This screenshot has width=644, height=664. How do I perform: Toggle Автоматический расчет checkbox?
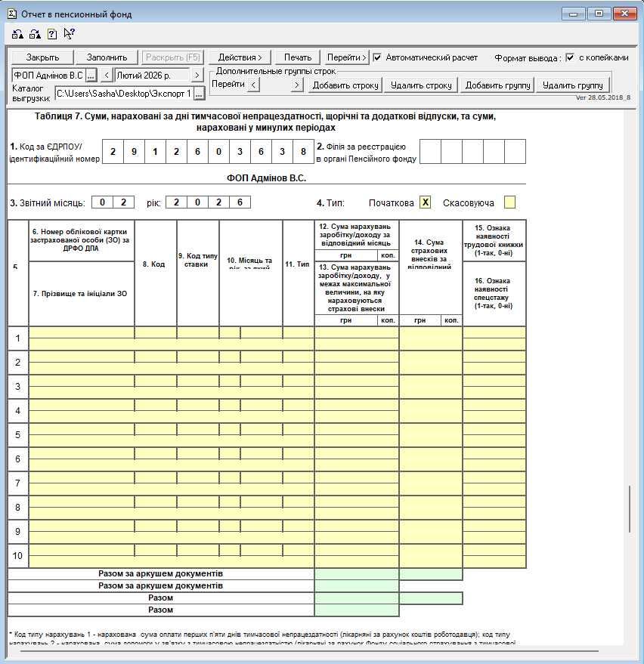(378, 57)
